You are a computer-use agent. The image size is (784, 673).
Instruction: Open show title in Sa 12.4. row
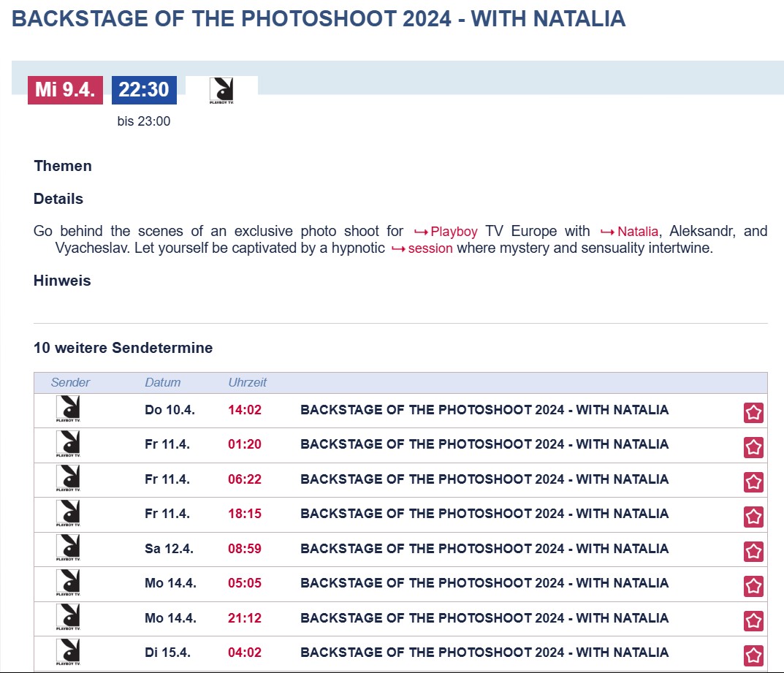[484, 549]
